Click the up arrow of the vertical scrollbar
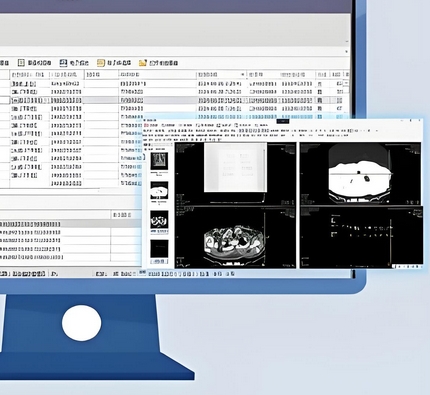 coord(347,42)
